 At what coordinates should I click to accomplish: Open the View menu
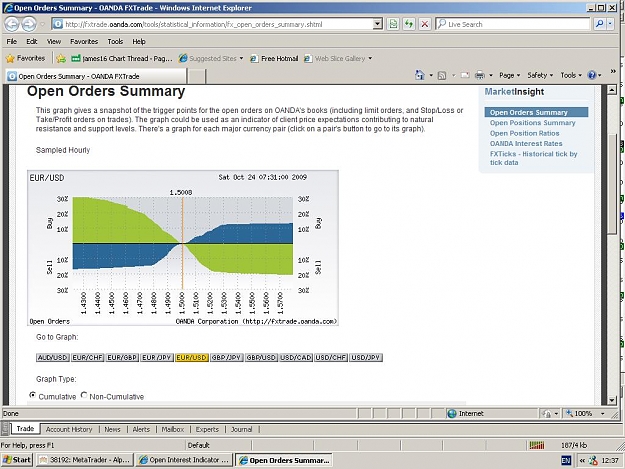pos(54,41)
